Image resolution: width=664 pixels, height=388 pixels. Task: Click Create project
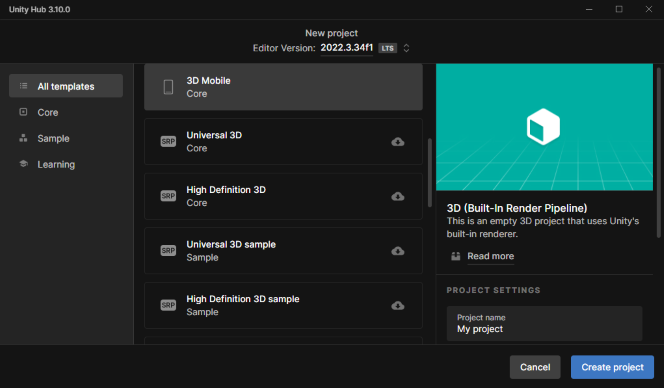[612, 367]
